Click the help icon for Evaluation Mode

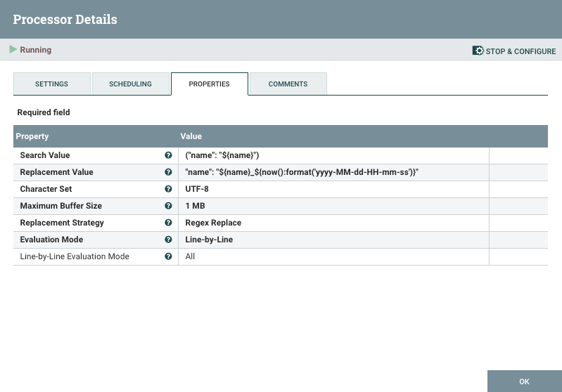[x=168, y=239]
